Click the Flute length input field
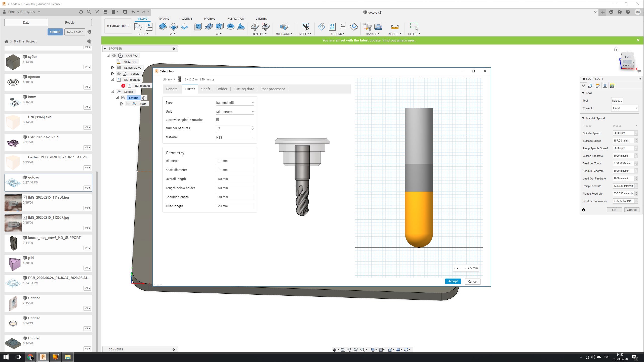This screenshot has width=644, height=362. pyautogui.click(x=235, y=206)
